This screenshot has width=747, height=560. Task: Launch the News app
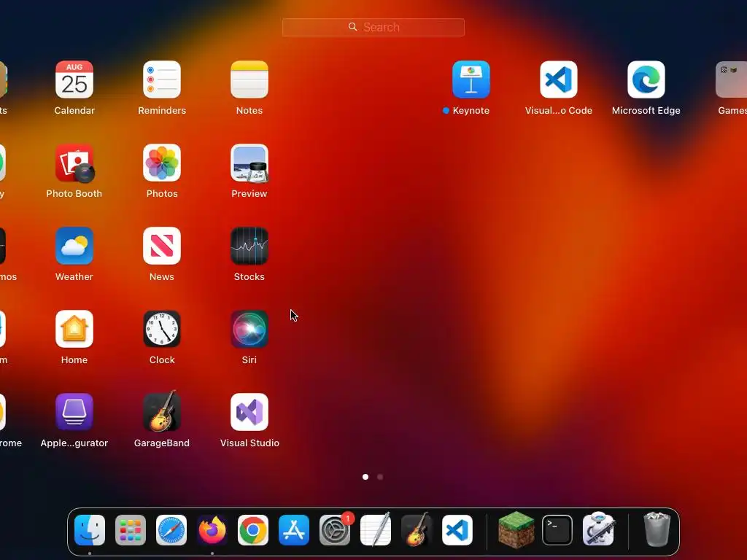[162, 246]
